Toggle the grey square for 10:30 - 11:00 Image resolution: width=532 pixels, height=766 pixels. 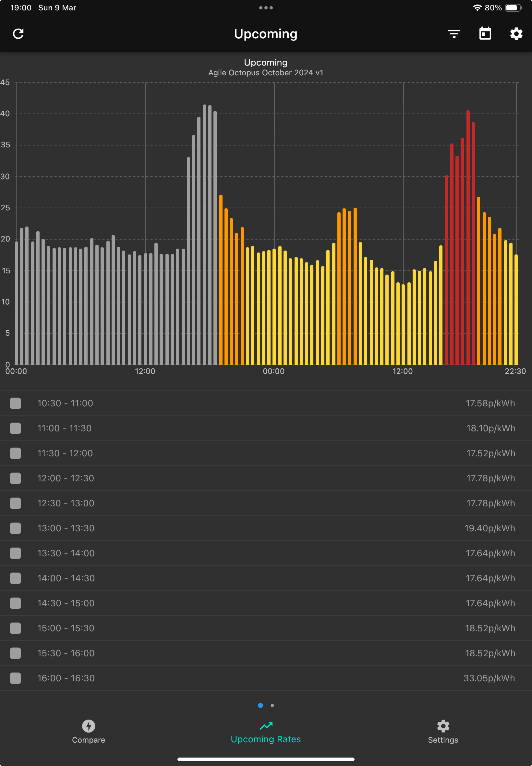[15, 403]
